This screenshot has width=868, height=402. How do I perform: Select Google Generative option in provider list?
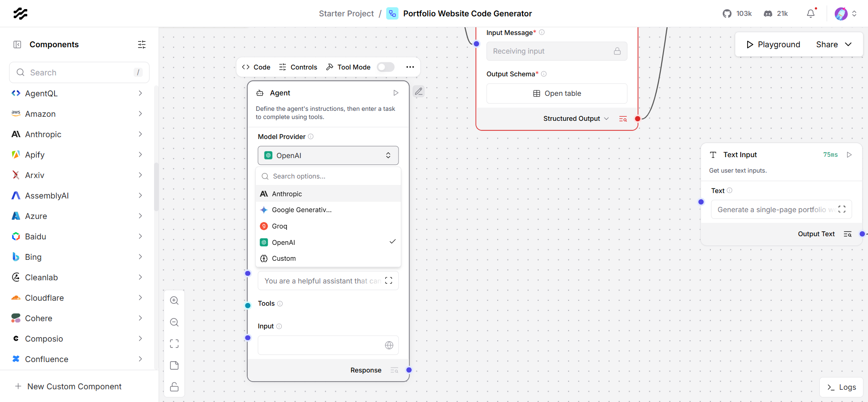click(x=328, y=210)
